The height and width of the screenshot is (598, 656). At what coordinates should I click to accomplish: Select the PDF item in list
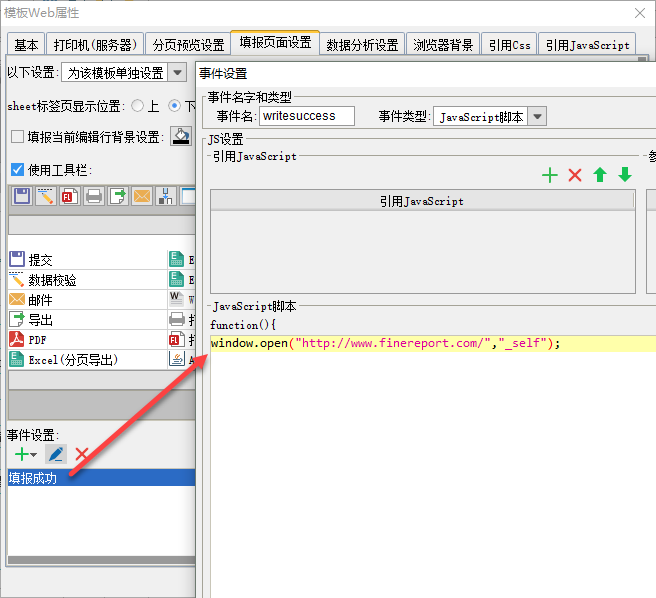pyautogui.click(x=87, y=340)
